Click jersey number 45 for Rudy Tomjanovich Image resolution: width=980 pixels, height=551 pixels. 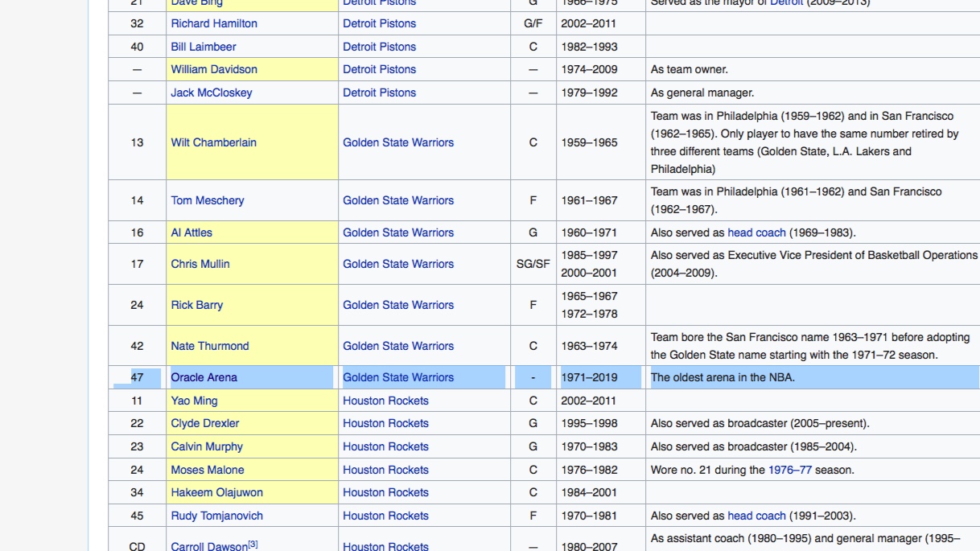coord(137,516)
